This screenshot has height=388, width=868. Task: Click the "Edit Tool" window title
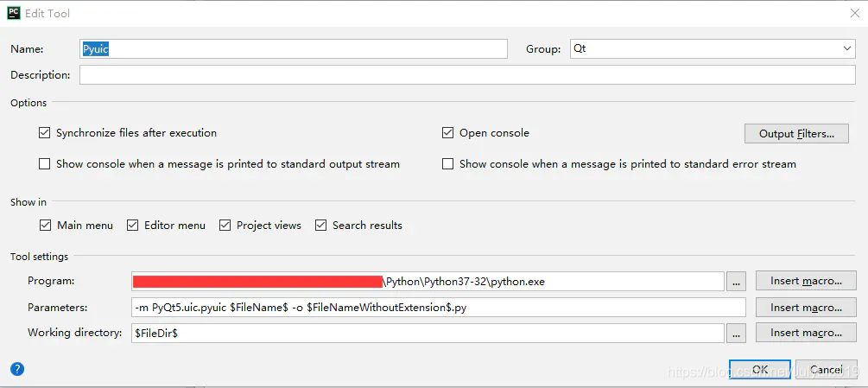coord(48,13)
